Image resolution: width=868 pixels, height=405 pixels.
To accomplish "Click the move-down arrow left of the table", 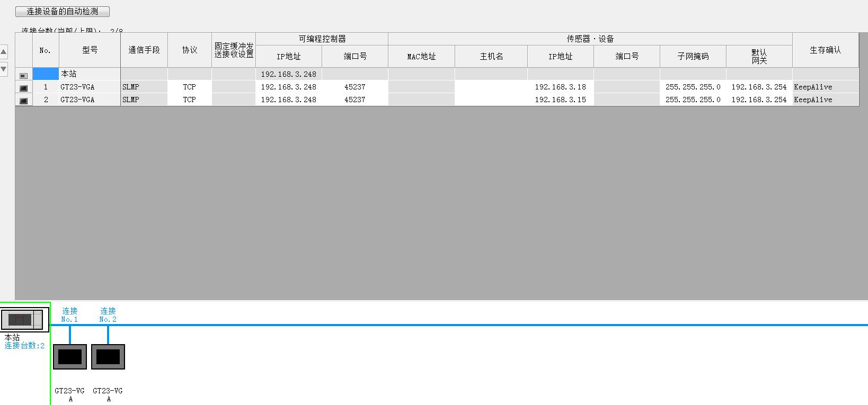I will coord(4,69).
